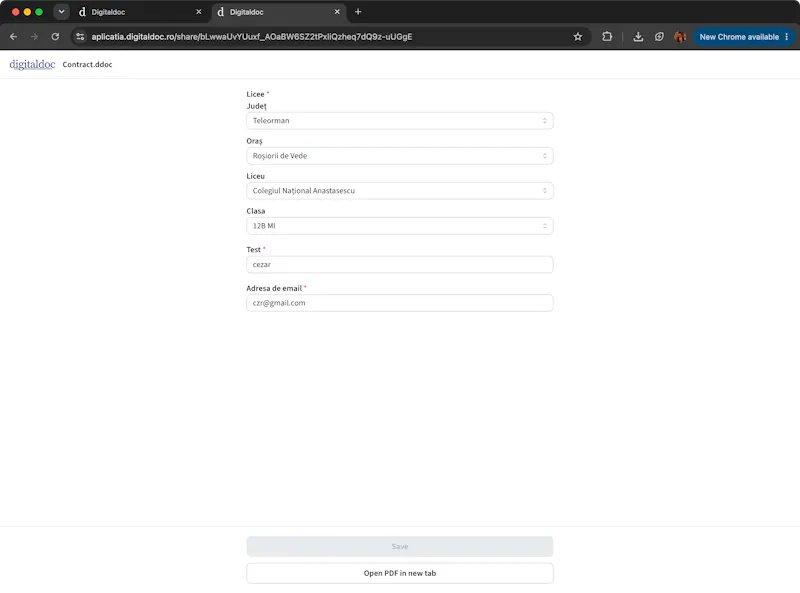Viewport: 800px width, 593px height.
Task: Switch to the first Digitaldoc tab
Action: pyautogui.click(x=138, y=12)
